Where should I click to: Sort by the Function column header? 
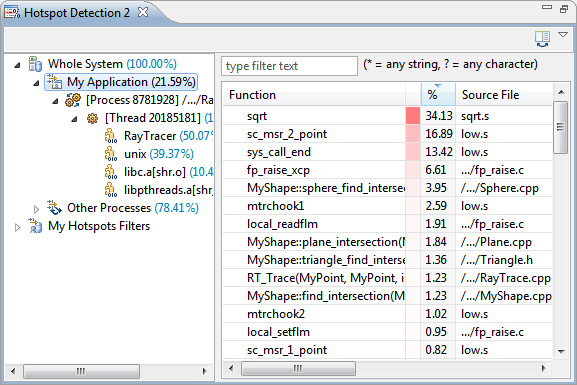(x=314, y=95)
